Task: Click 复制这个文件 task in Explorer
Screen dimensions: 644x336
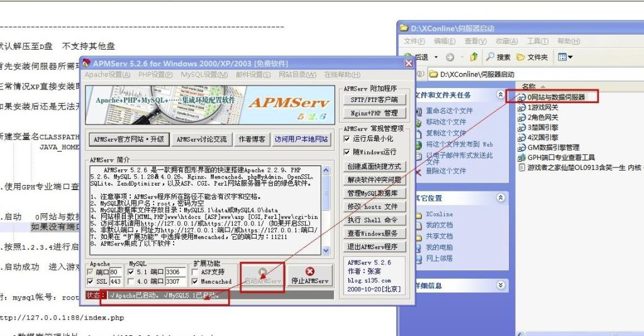Action: tap(446, 133)
